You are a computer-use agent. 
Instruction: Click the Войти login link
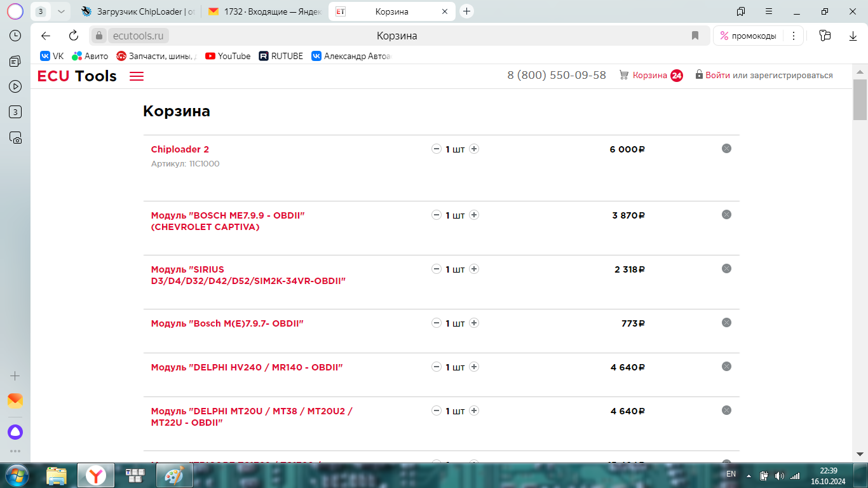point(717,75)
